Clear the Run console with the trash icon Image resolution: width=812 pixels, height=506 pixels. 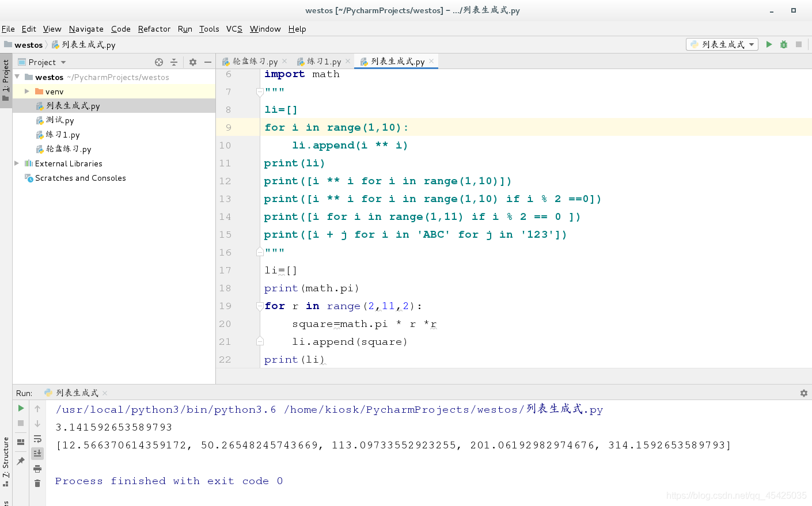tap(37, 484)
